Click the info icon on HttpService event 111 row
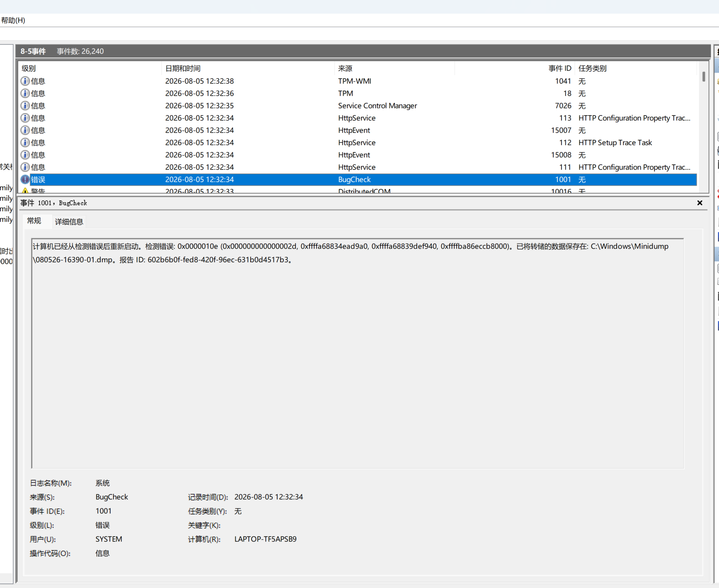 (25, 167)
